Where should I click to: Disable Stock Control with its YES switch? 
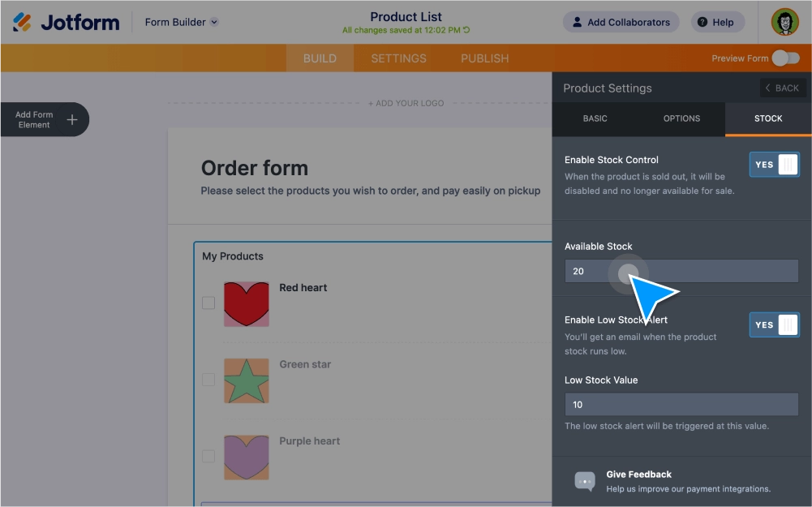click(x=774, y=164)
